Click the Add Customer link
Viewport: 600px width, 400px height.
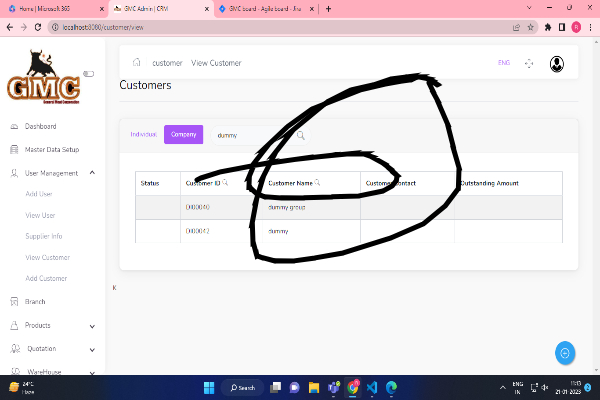pyautogui.click(x=46, y=278)
